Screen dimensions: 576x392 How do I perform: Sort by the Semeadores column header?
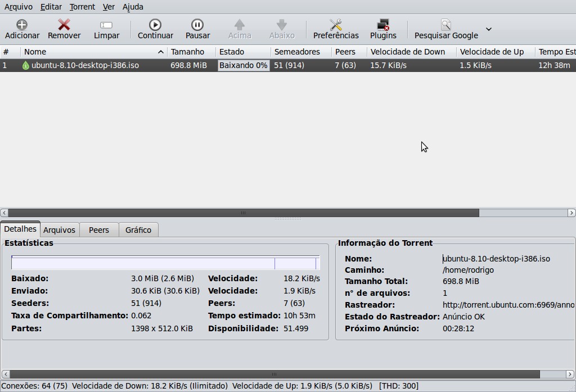point(301,52)
